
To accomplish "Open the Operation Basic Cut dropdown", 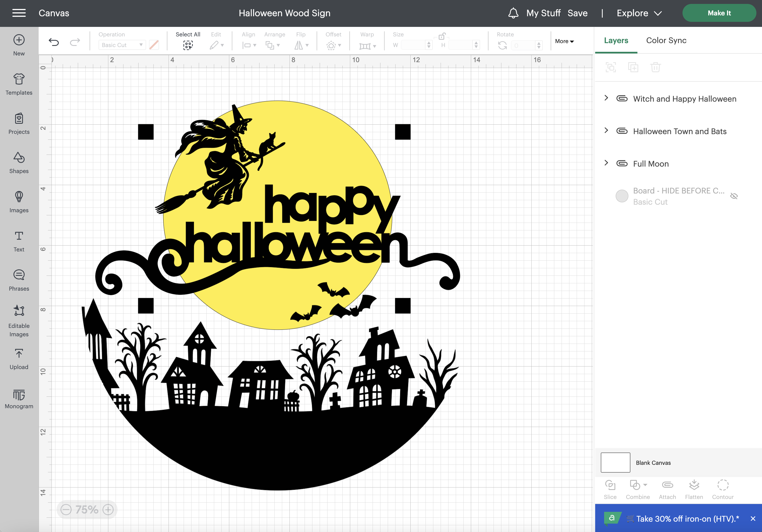I will pyautogui.click(x=122, y=45).
